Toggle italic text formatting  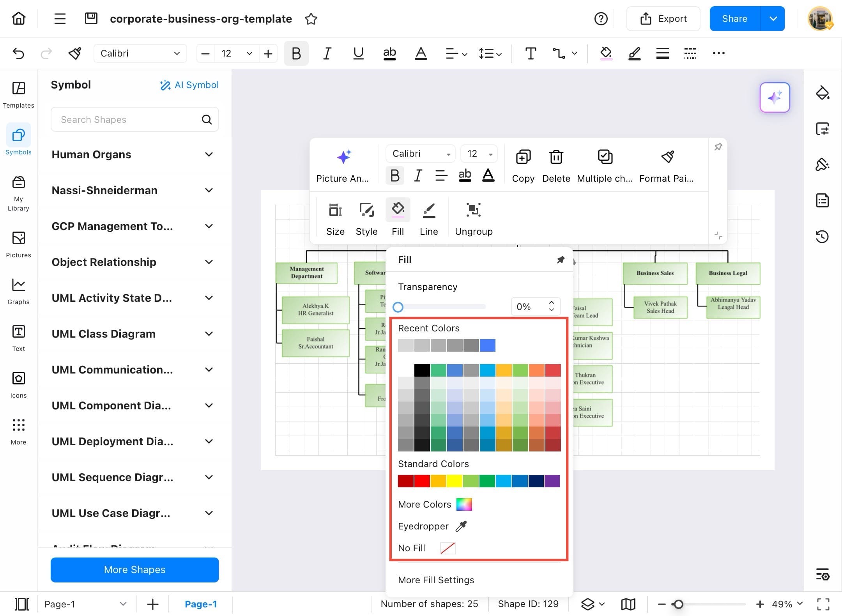(x=417, y=175)
